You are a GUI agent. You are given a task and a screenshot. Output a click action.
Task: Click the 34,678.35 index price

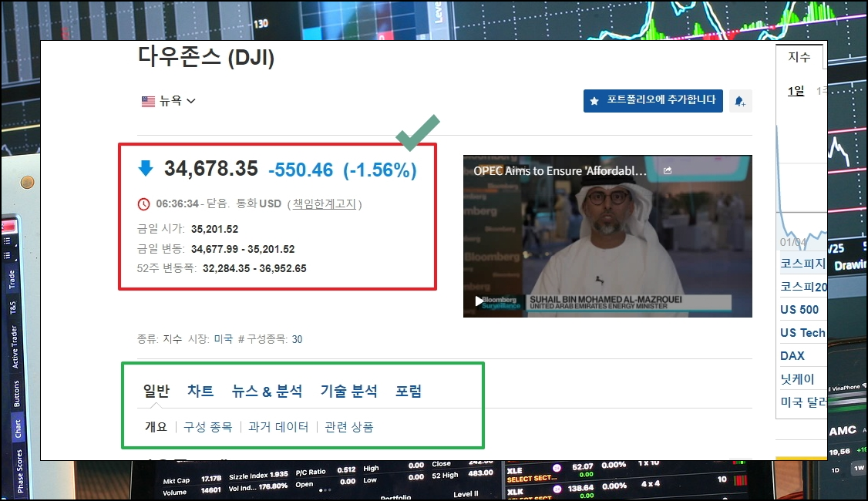point(211,168)
